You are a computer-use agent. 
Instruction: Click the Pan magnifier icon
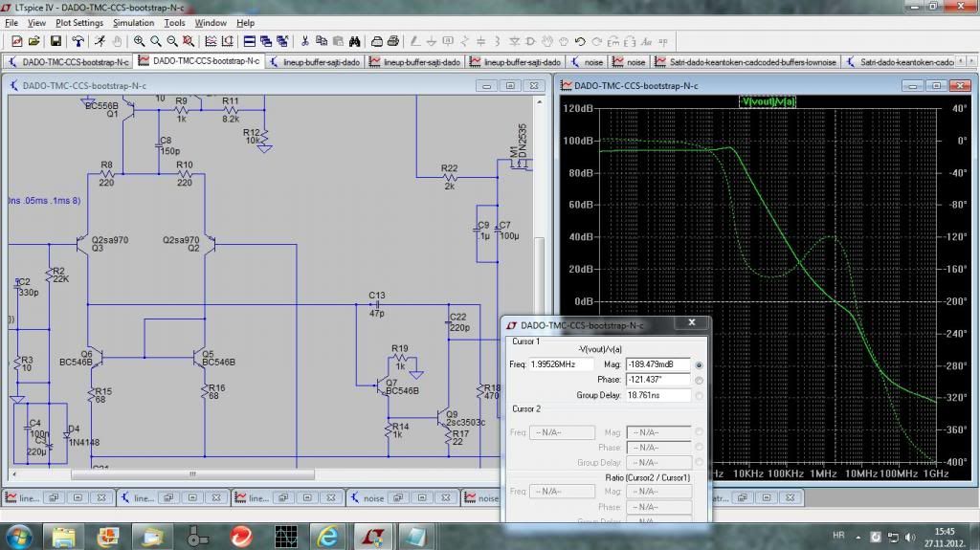click(156, 41)
